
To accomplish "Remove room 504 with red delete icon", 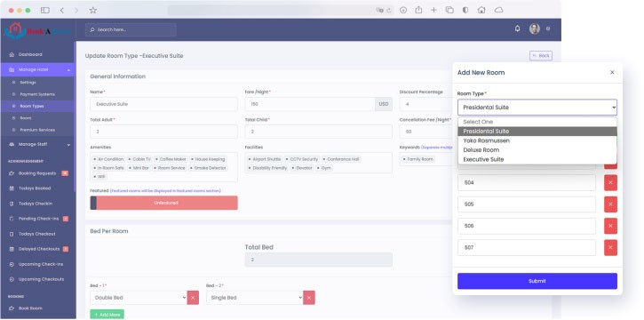I will coord(610,183).
